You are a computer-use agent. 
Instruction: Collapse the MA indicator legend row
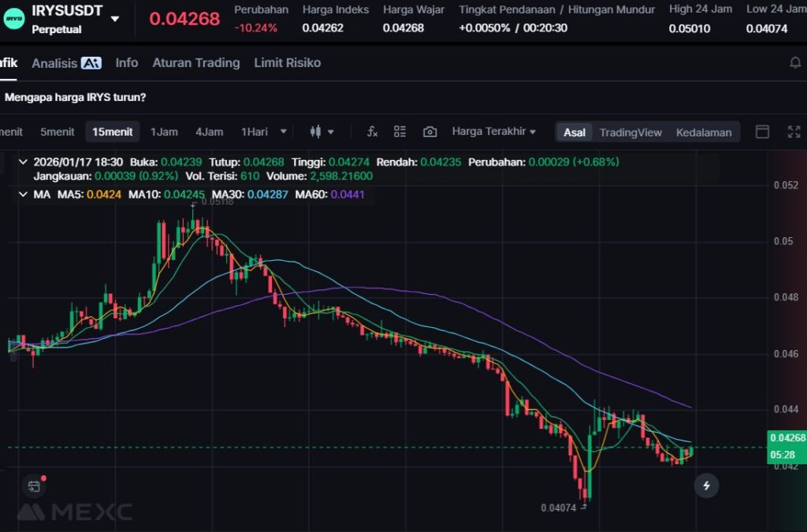[22, 194]
